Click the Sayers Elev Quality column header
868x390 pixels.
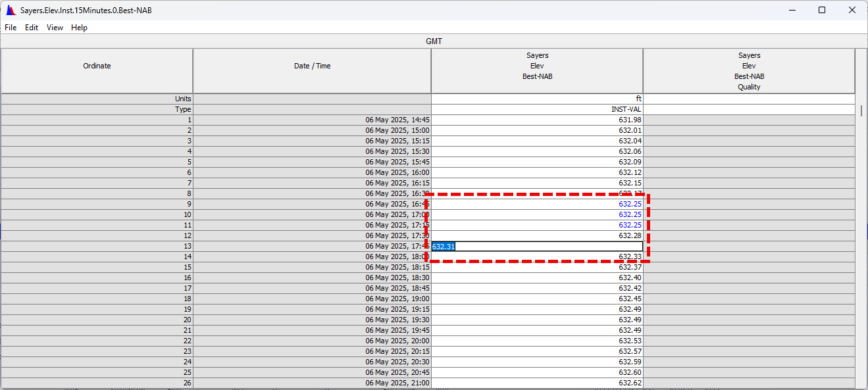coord(749,71)
